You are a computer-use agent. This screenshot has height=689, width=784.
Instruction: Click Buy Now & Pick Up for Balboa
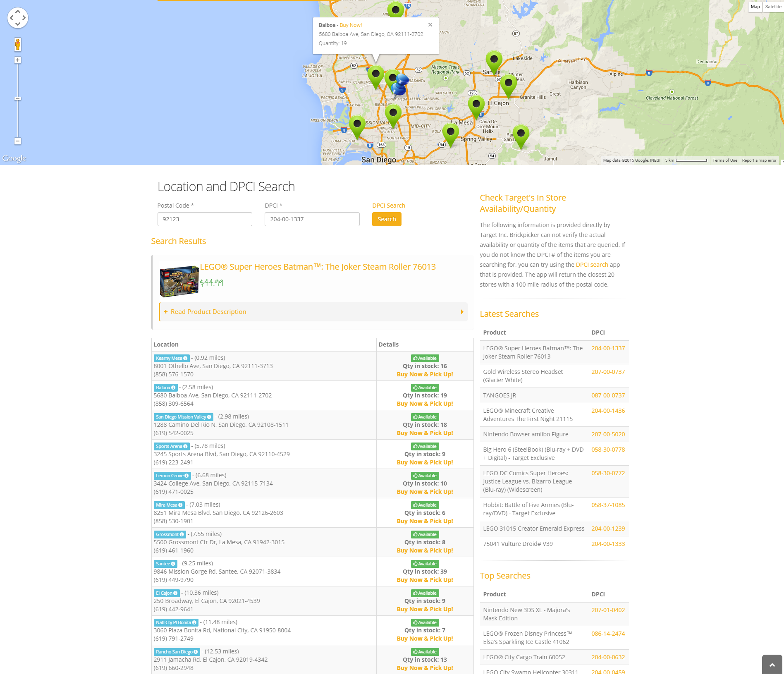[425, 404]
